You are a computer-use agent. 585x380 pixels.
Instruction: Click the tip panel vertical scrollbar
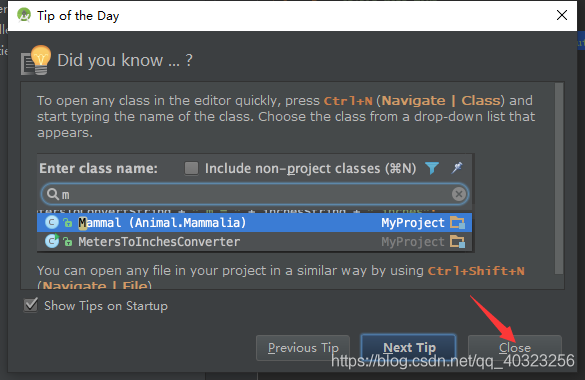coord(559,178)
